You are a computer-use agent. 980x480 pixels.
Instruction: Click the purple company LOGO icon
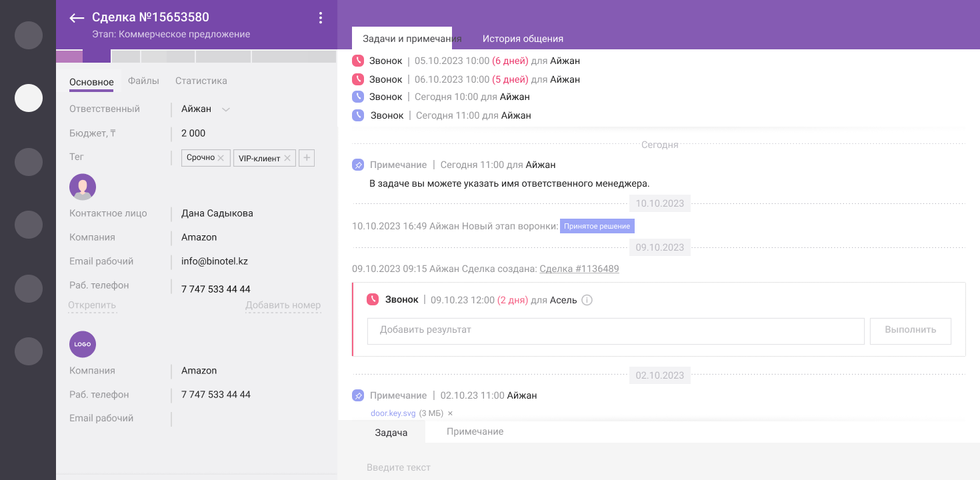(83, 345)
